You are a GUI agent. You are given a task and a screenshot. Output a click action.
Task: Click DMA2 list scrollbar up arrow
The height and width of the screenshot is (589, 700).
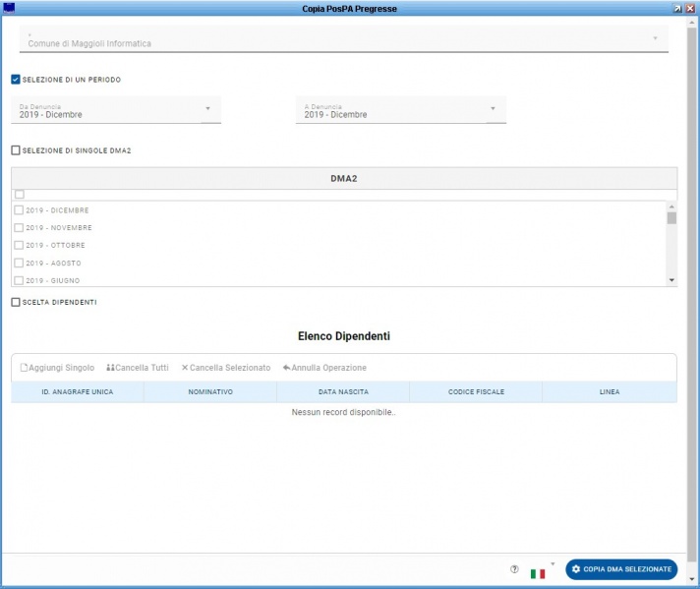point(671,206)
